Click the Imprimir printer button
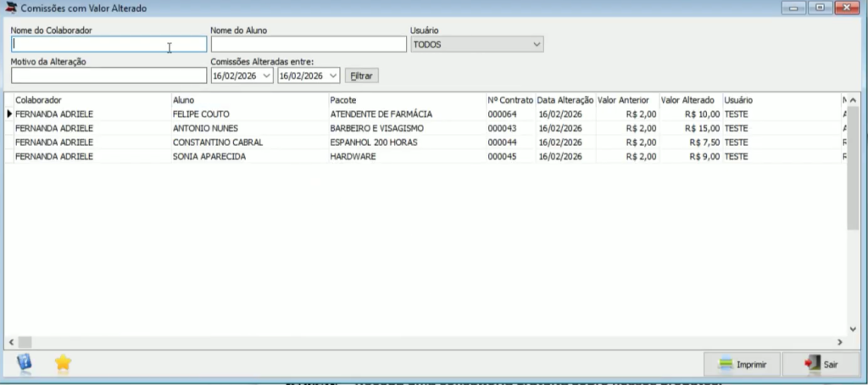 (x=742, y=365)
